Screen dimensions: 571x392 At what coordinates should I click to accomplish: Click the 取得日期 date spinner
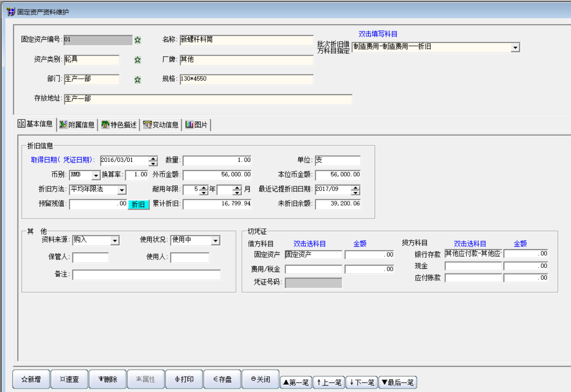click(x=153, y=161)
